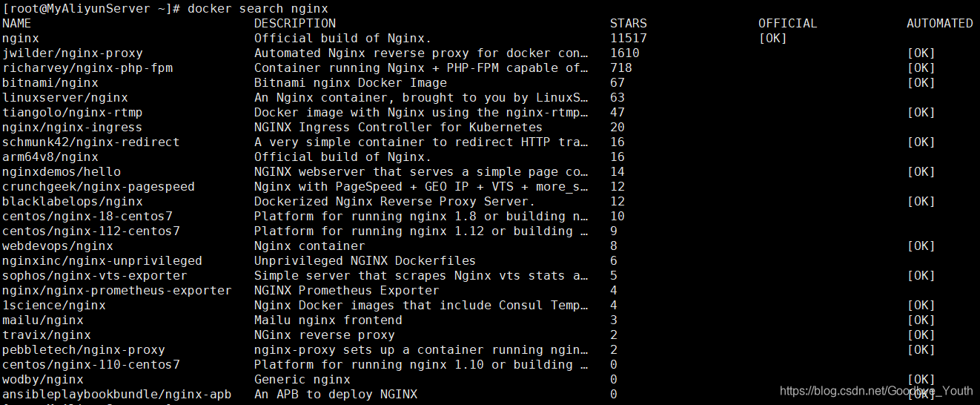The width and height of the screenshot is (980, 405).
Task: Click the 'schmunk42/nginx-redirect' image name
Action: (91, 142)
